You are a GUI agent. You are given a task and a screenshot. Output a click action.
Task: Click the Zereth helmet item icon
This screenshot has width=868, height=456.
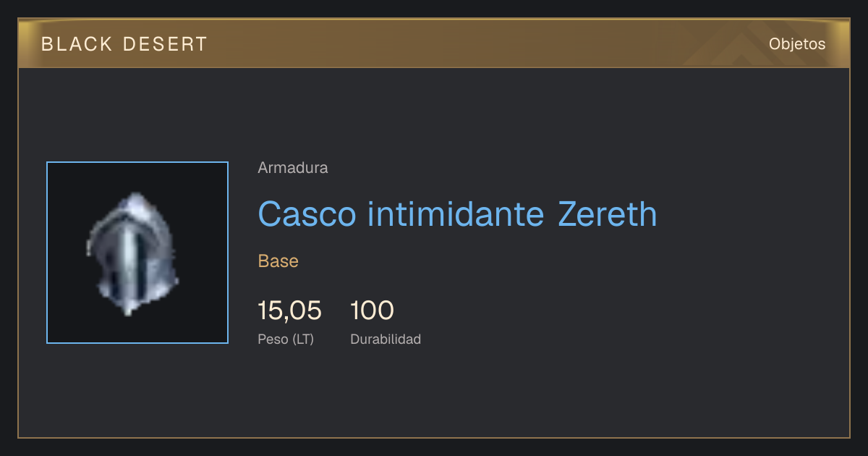click(132, 253)
